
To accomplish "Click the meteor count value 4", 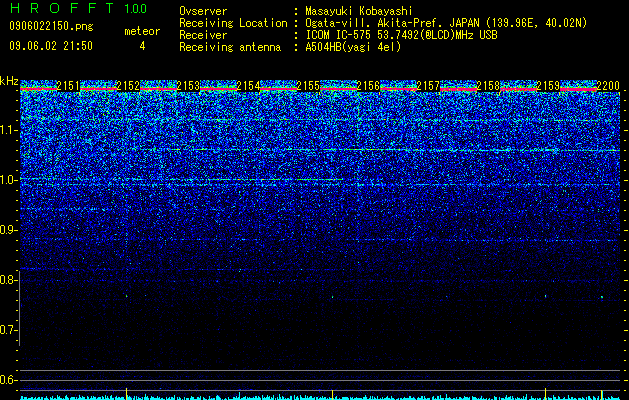I will [x=142, y=46].
